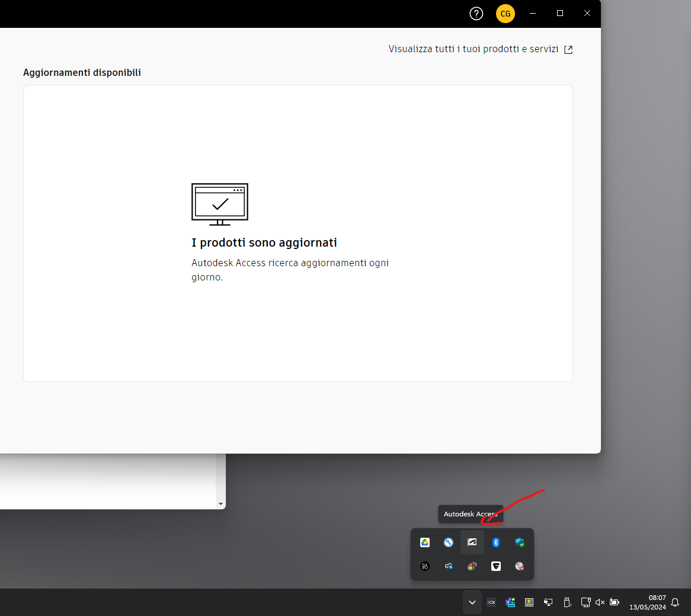Open the notifications bell
This screenshot has height=616, width=691.
point(676,602)
